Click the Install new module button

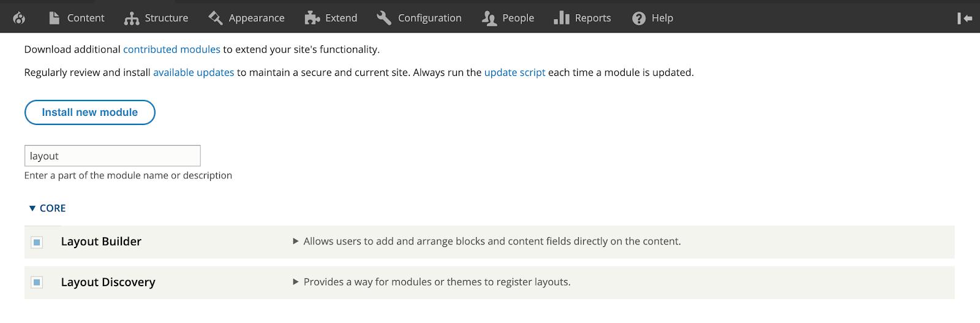[x=89, y=112]
